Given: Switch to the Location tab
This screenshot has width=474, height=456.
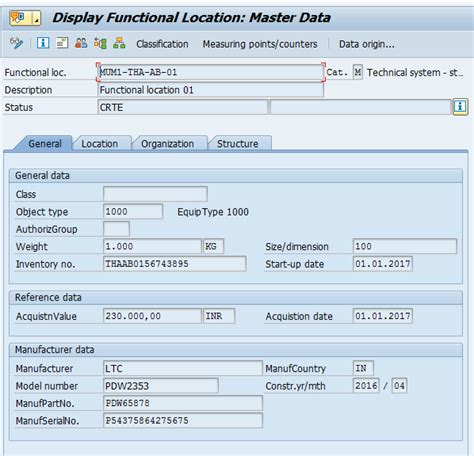Looking at the screenshot, I should [100, 144].
